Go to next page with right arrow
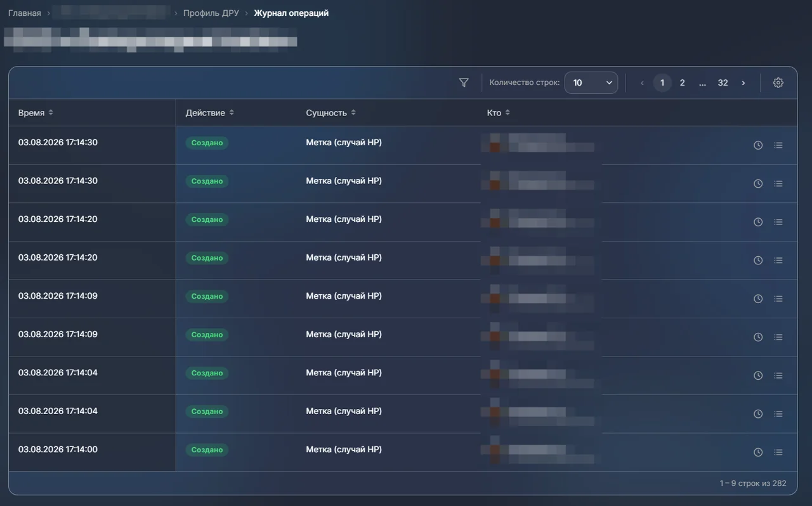The image size is (812, 506). pyautogui.click(x=743, y=83)
